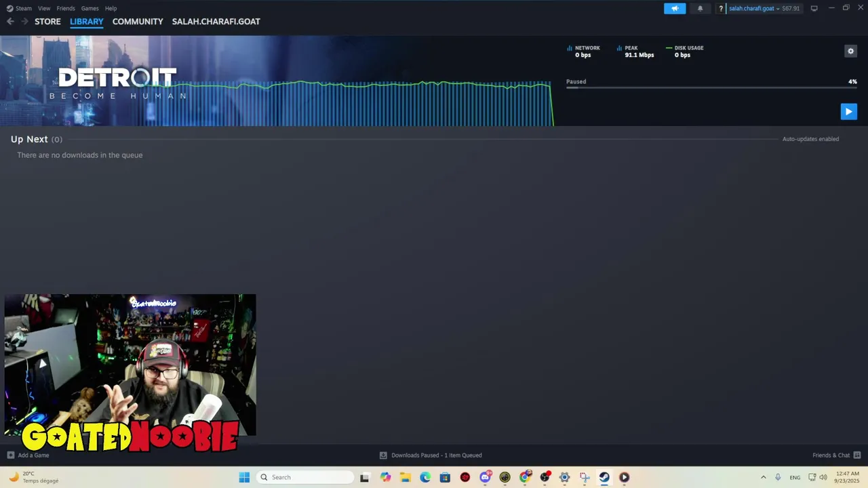Click the PEAK 91.1 Mbps stat
The width and height of the screenshot is (868, 488).
(x=636, y=52)
